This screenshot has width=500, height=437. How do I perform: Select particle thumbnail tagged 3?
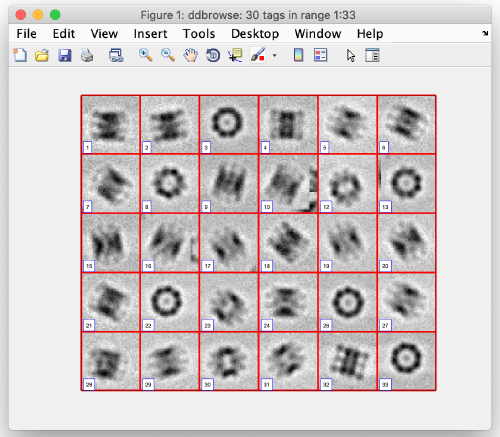(229, 124)
